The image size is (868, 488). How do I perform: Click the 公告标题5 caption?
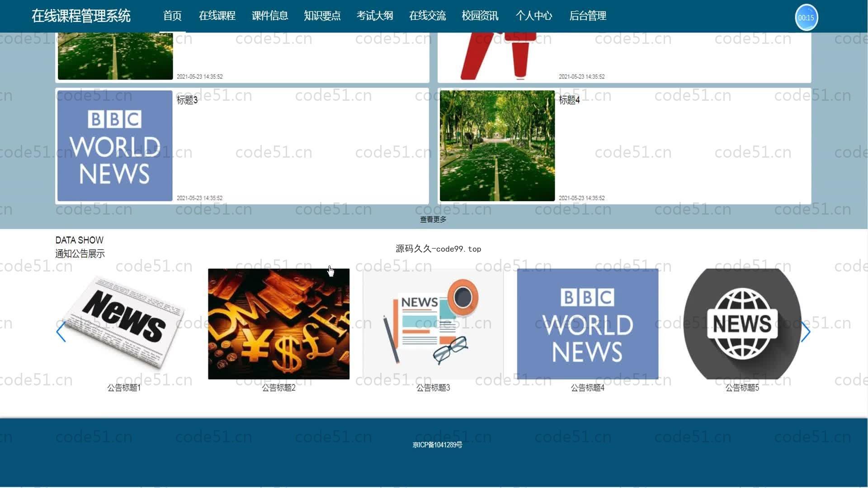point(742,388)
